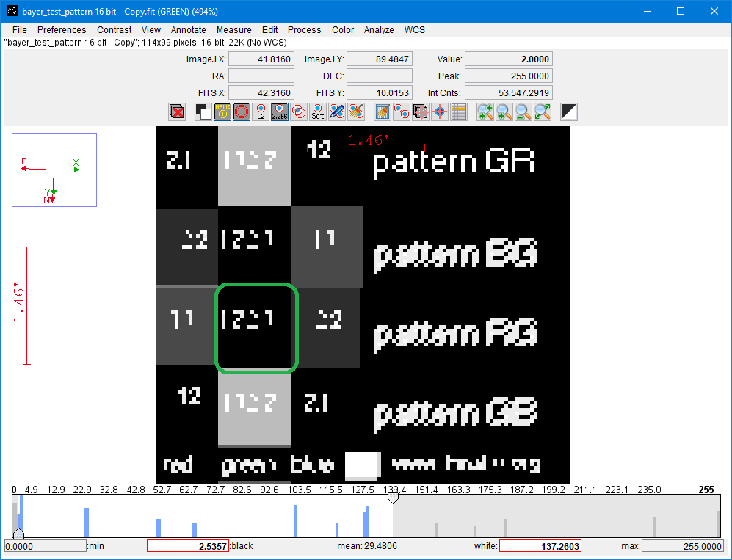732x560 pixels.
Task: Open the Analyze menu
Action: (x=379, y=30)
